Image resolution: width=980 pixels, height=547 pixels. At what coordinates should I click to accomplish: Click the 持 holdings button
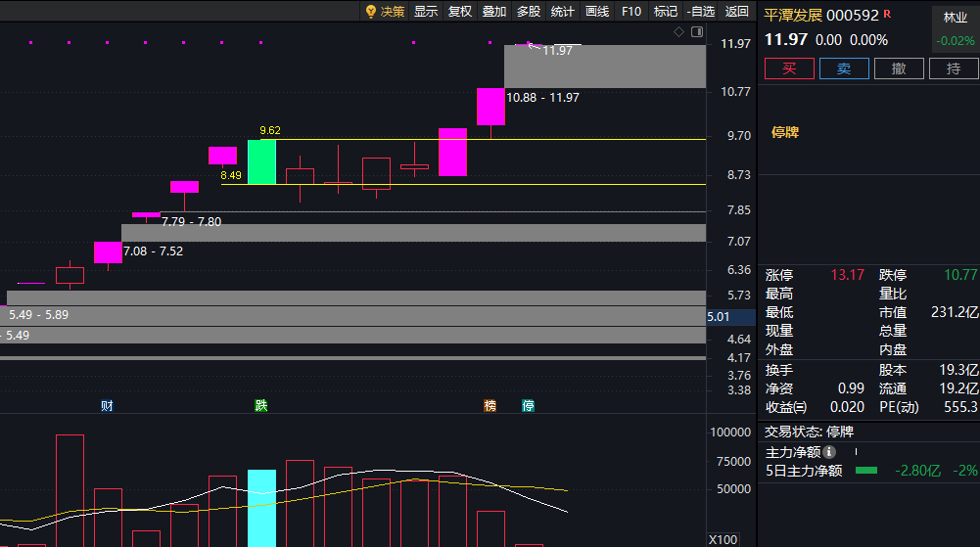pyautogui.click(x=954, y=68)
